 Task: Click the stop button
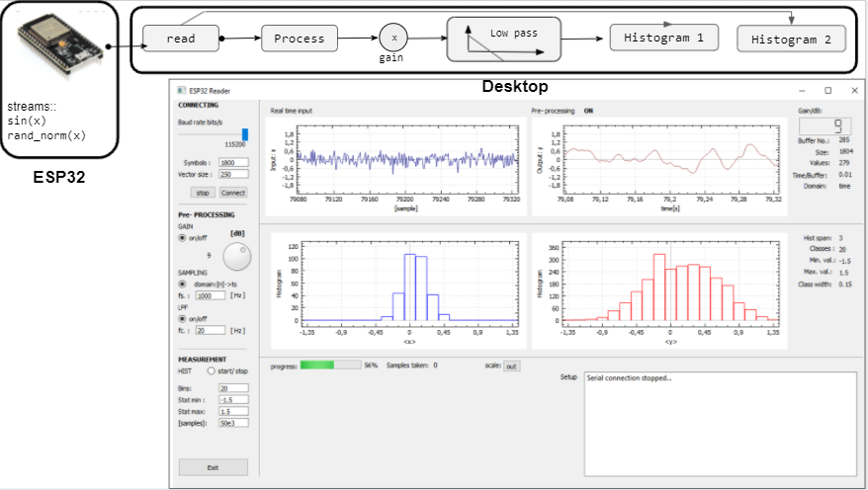pos(203,193)
